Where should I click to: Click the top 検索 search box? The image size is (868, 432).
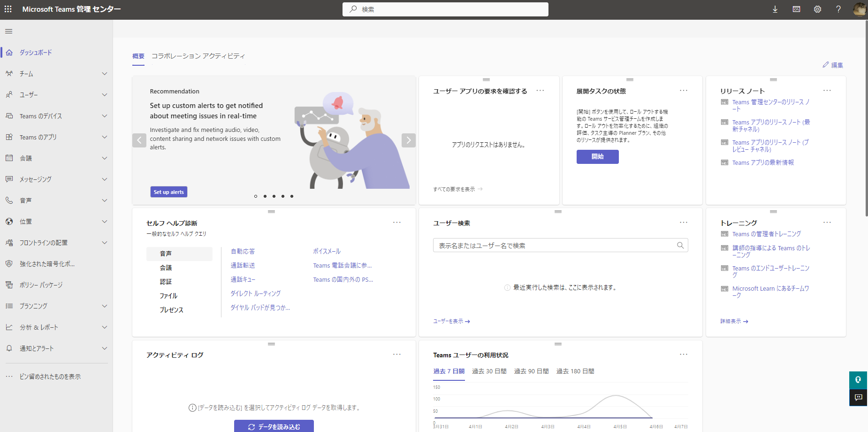tap(445, 9)
